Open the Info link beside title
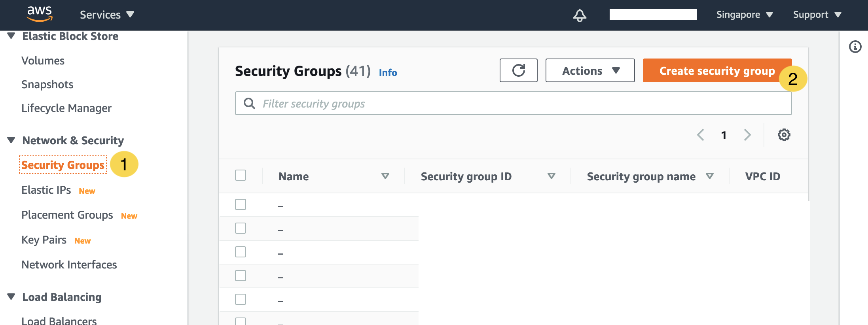 (x=388, y=72)
